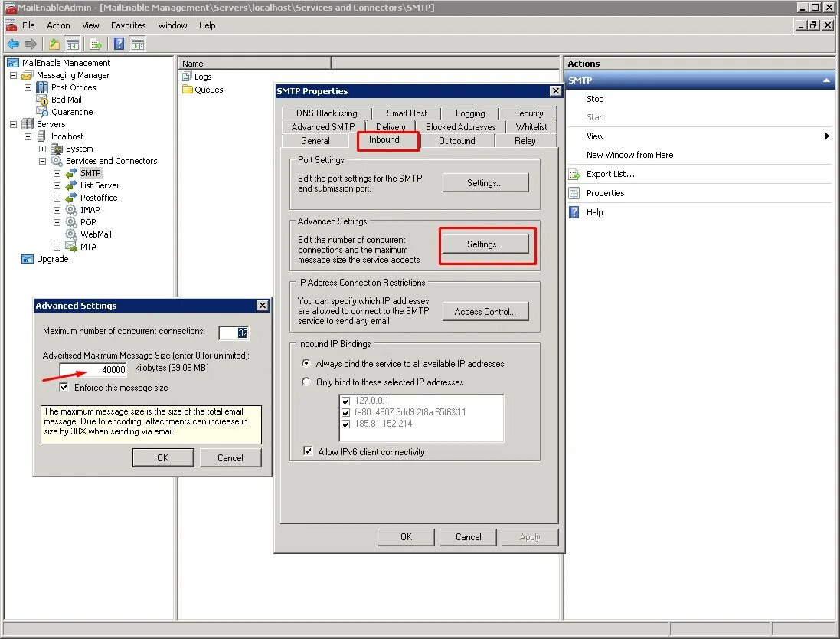Expand the MTA tree node
This screenshot has width=840, height=639.
(57, 247)
